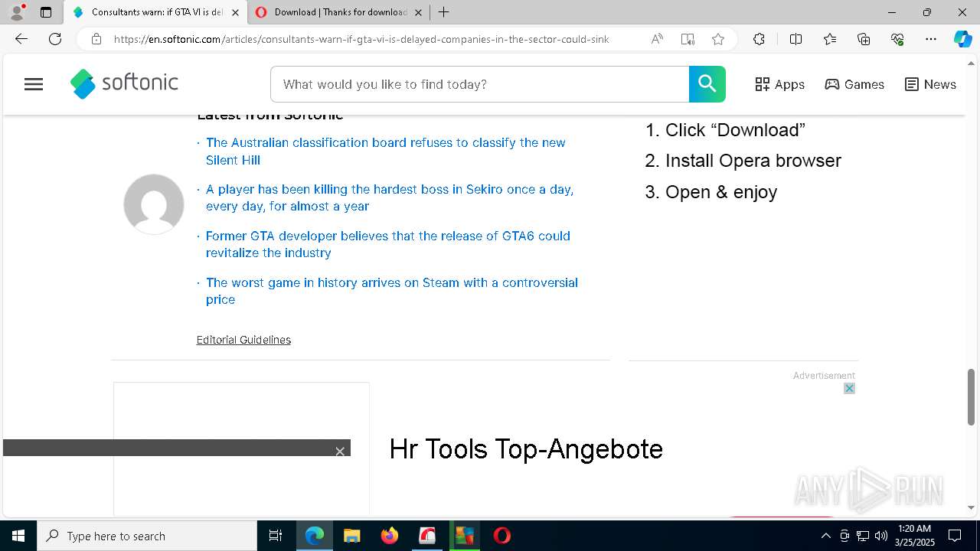The image size is (980, 551).
Task: Click the Softonic logo
Action: 124,83
